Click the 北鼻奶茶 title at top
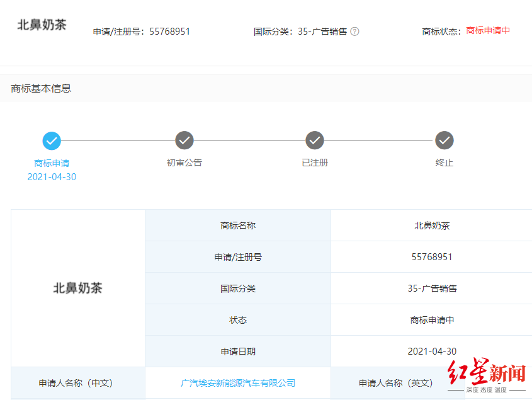The image size is (532, 400). pos(42,25)
